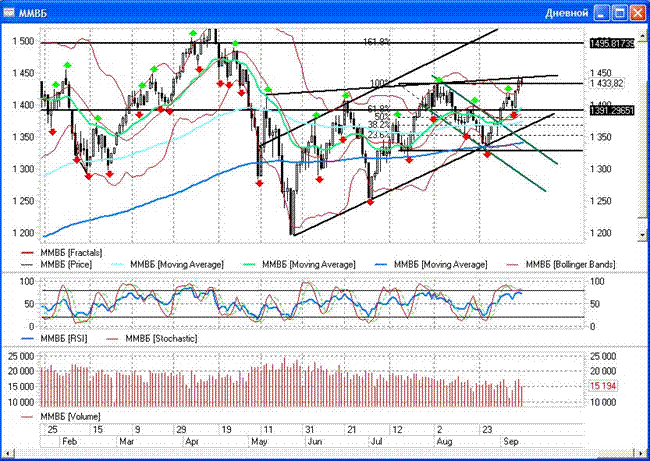The image size is (650, 461).
Task: Click the vertical scrollbar down arrow
Action: [643, 234]
